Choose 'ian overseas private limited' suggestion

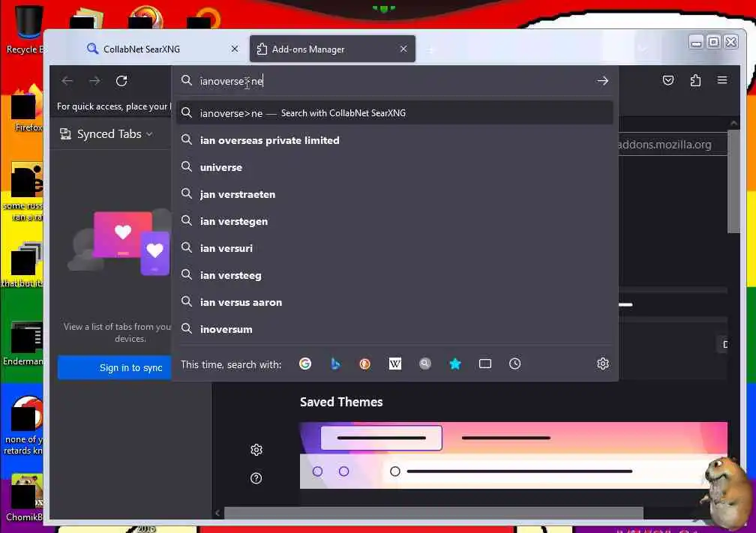(x=394, y=140)
